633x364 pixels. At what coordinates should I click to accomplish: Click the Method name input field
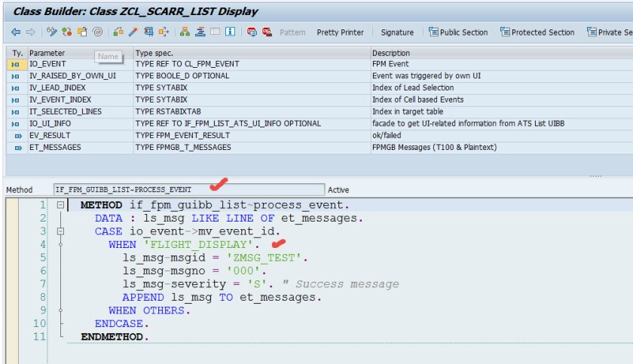(x=189, y=190)
